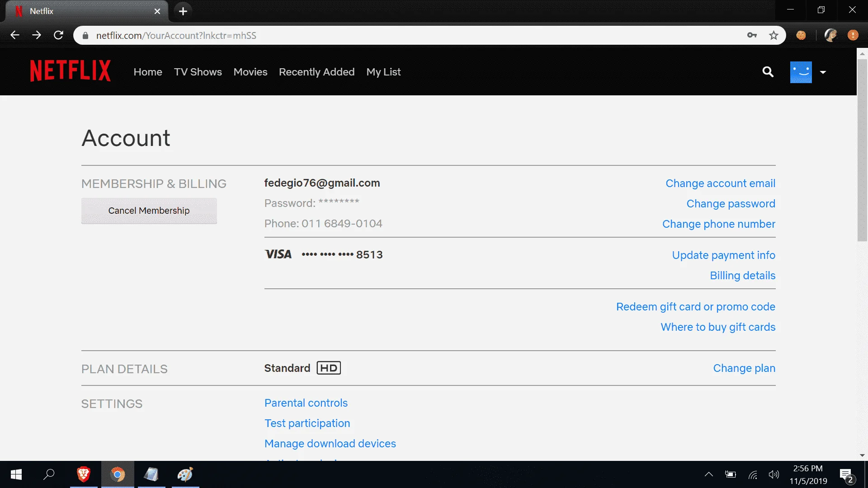This screenshot has height=488, width=868.
Task: Click Change account email link
Action: (721, 183)
